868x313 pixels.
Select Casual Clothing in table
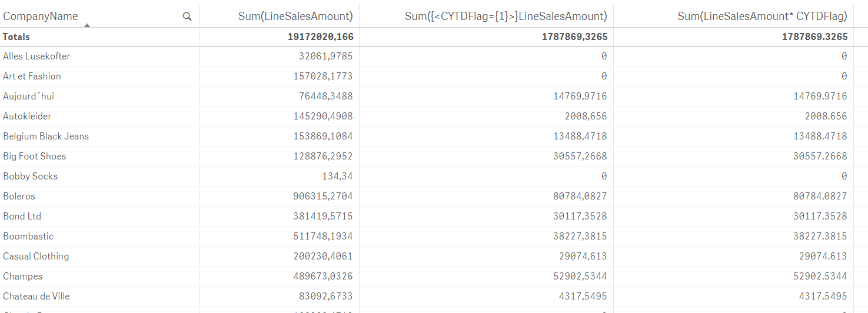click(36, 257)
